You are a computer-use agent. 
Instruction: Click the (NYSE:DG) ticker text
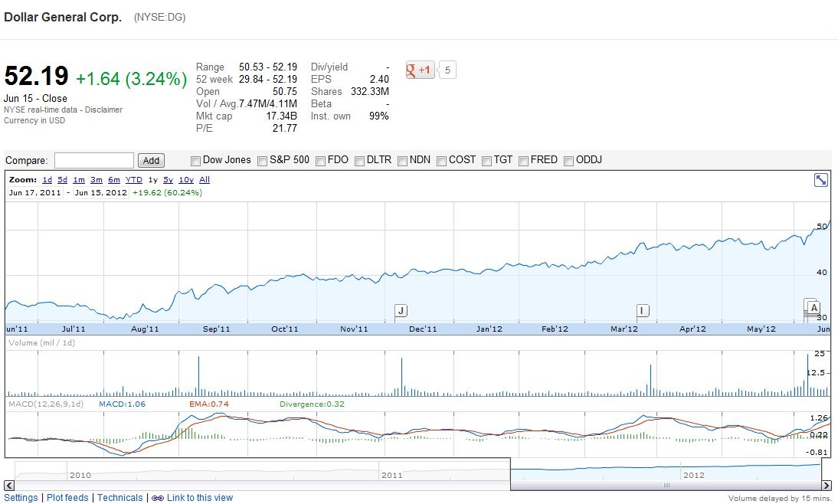coord(160,17)
